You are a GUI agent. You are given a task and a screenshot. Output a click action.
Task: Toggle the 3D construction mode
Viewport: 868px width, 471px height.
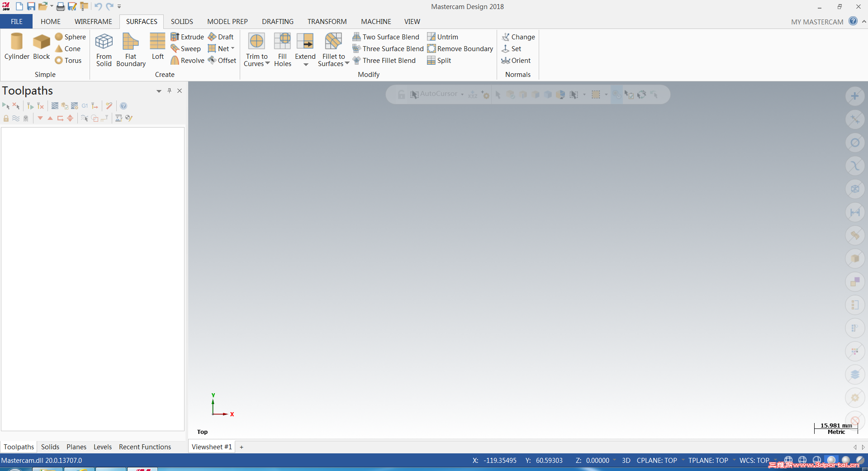[x=626, y=460]
